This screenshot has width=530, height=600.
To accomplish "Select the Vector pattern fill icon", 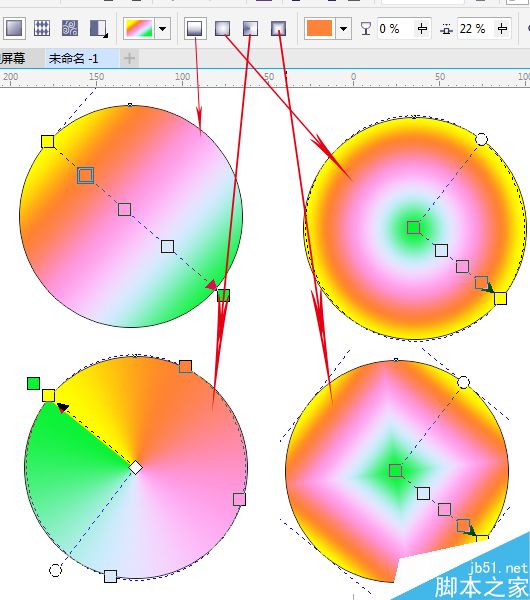I will click(x=42, y=28).
